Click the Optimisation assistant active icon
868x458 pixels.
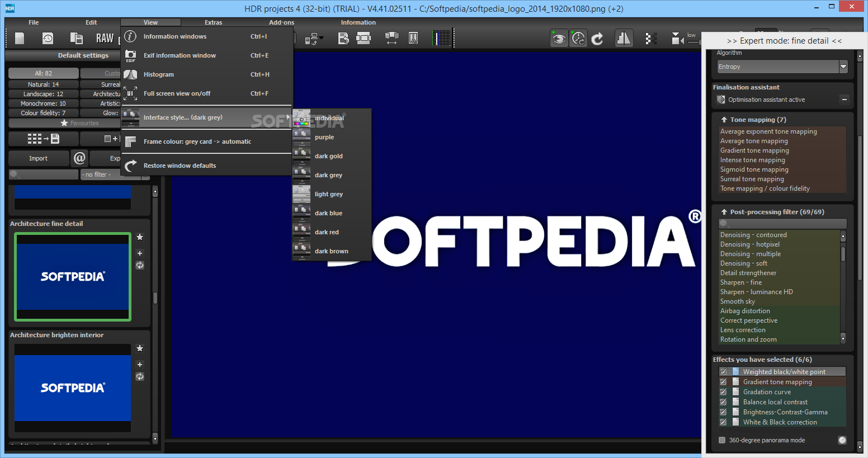(721, 100)
